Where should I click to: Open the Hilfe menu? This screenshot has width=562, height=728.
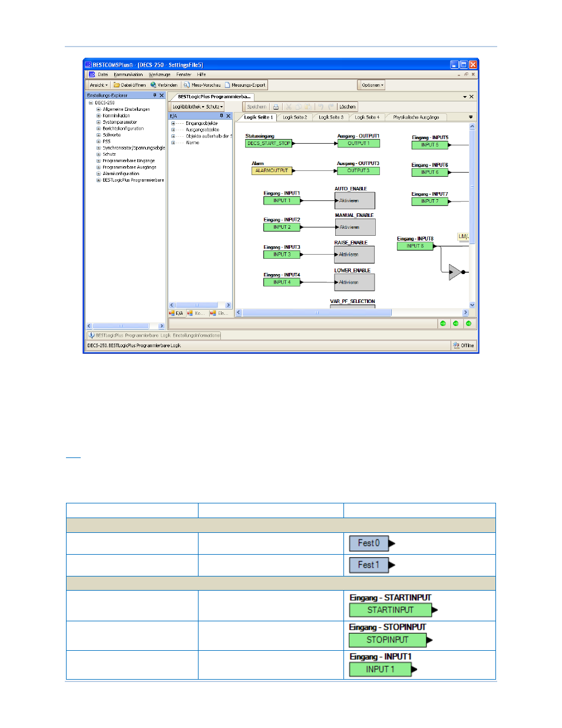(x=201, y=75)
